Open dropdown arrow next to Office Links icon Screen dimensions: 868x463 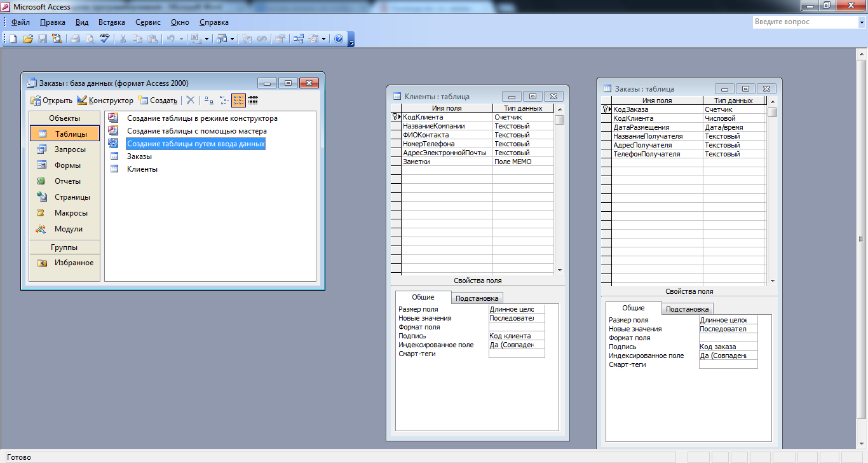coord(207,39)
